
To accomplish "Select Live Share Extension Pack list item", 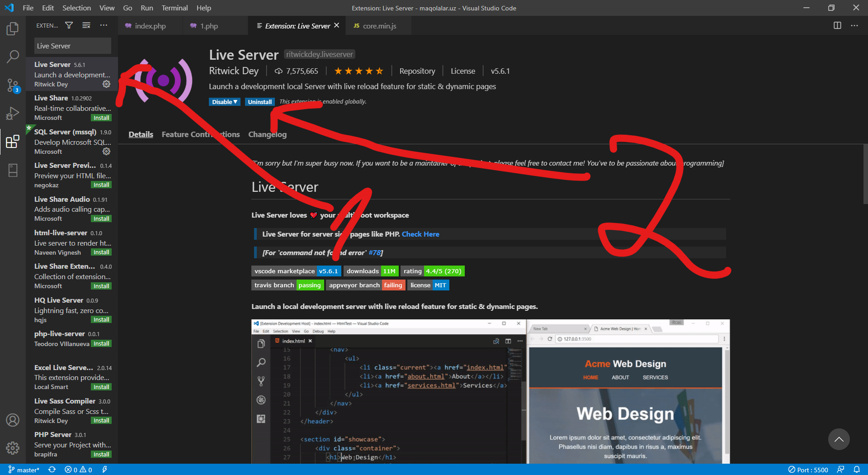I will point(72,276).
